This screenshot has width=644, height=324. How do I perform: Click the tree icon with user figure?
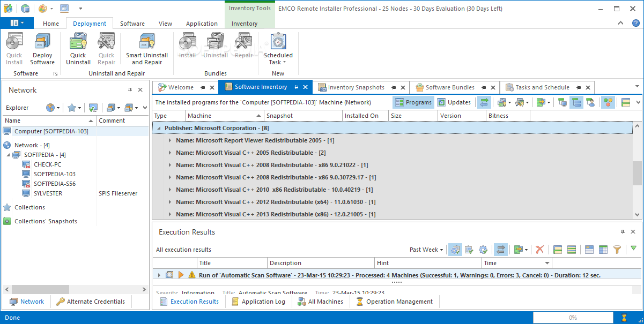pos(590,102)
